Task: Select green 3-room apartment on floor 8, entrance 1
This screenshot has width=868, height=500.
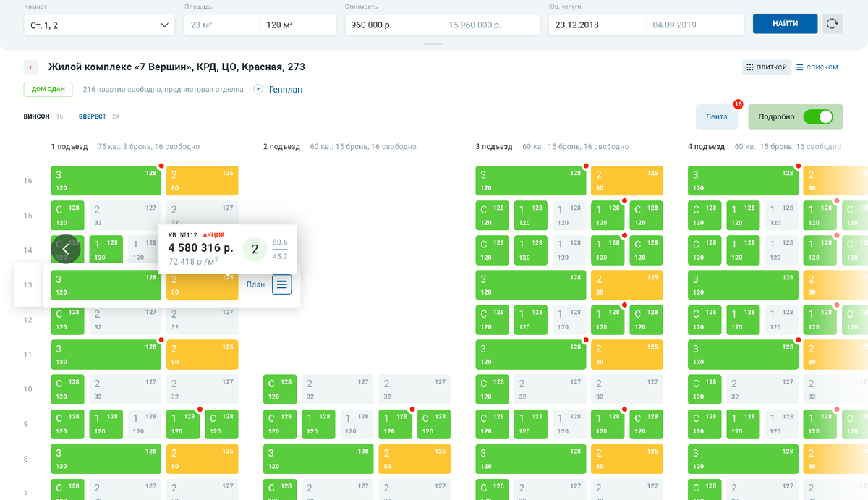Action: 106,459
